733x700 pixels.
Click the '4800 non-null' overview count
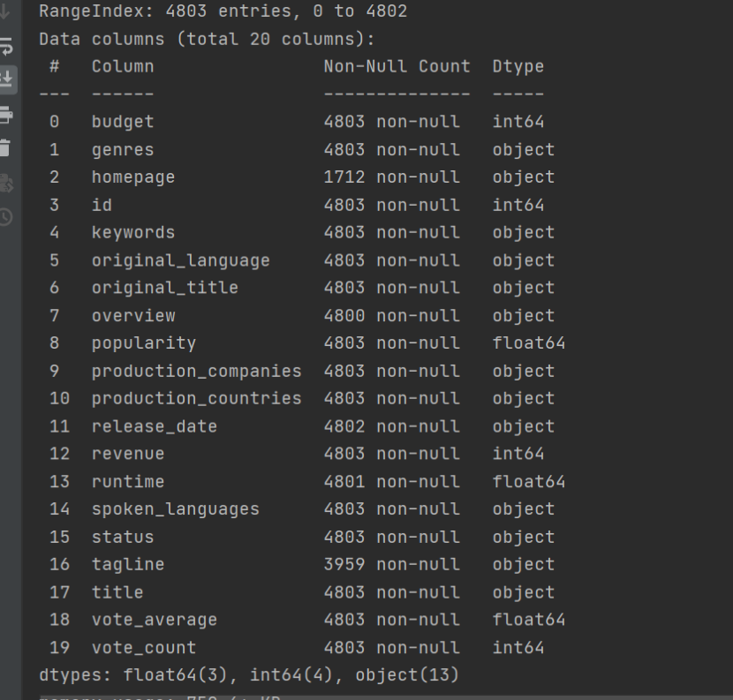coord(391,315)
